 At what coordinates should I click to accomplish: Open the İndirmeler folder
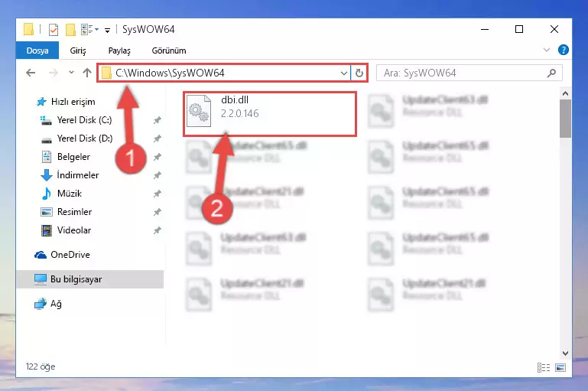(x=70, y=175)
